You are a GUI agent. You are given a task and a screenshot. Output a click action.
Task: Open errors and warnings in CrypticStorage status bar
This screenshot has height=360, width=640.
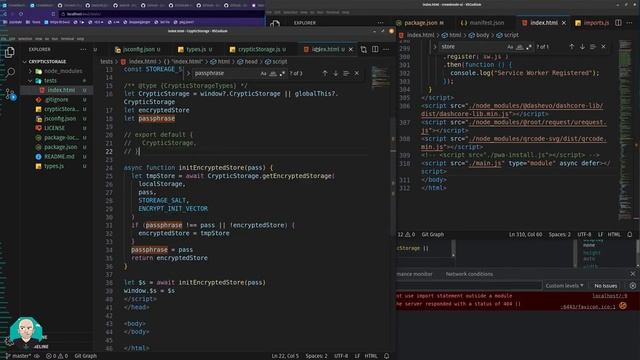pos(57,356)
